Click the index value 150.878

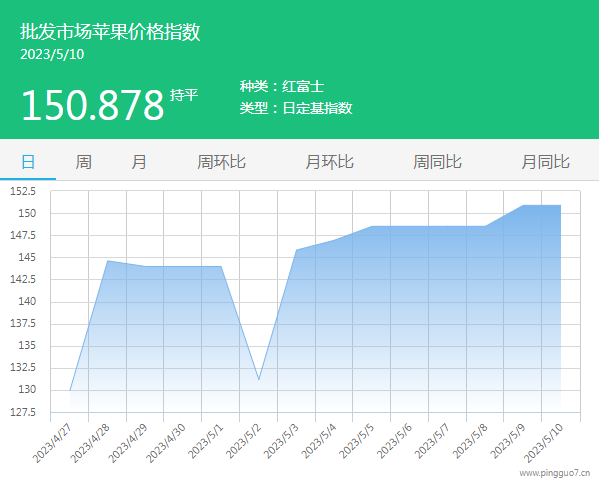[x=93, y=105]
